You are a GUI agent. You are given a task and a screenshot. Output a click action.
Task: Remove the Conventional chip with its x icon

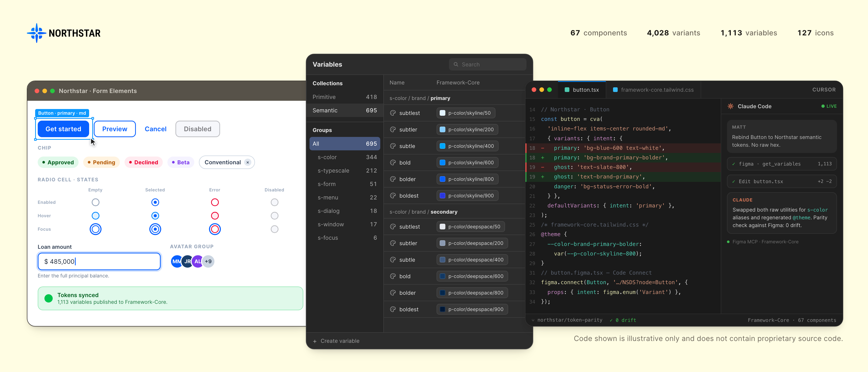tap(248, 162)
